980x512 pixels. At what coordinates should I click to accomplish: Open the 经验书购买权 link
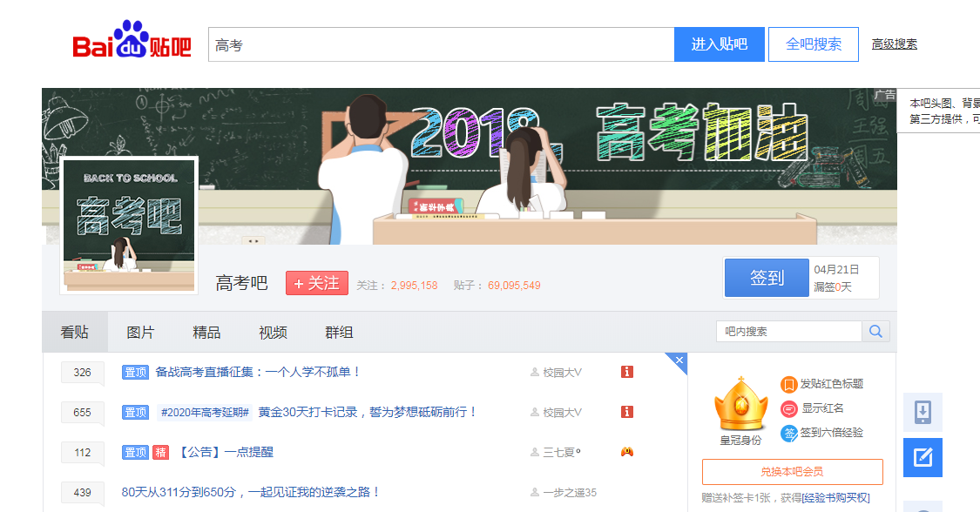click(x=835, y=498)
